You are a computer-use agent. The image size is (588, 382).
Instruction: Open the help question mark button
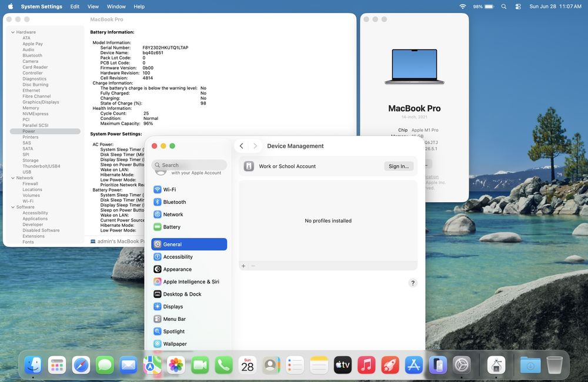413,283
